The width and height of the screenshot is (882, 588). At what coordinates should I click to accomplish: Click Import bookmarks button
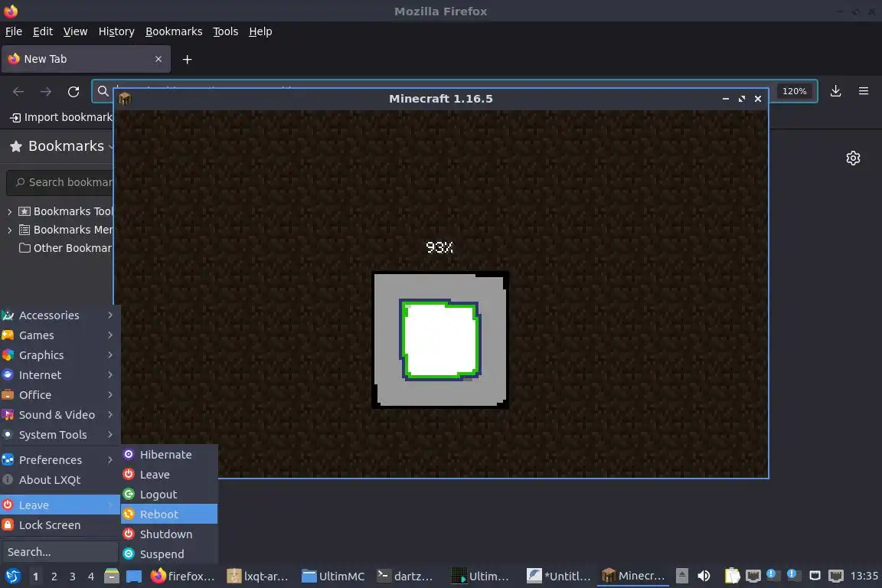coord(61,117)
